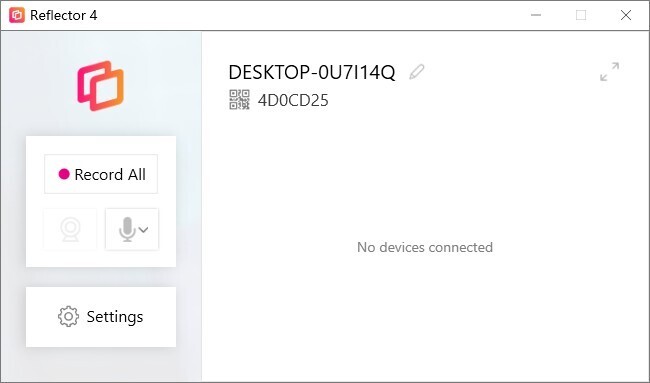
Task: Minimize the Reflector 4 window
Action: [536, 15]
